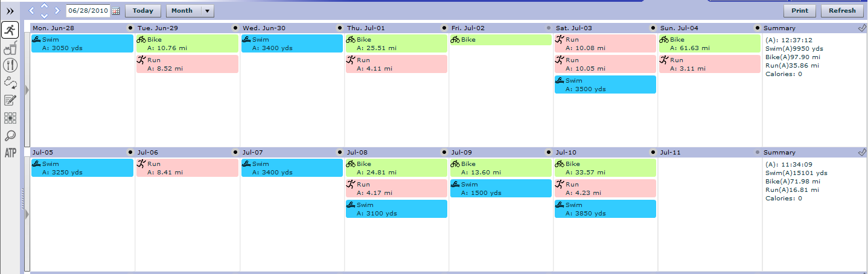Open the routes icon in sidebar
The image size is (868, 274).
click(10, 83)
